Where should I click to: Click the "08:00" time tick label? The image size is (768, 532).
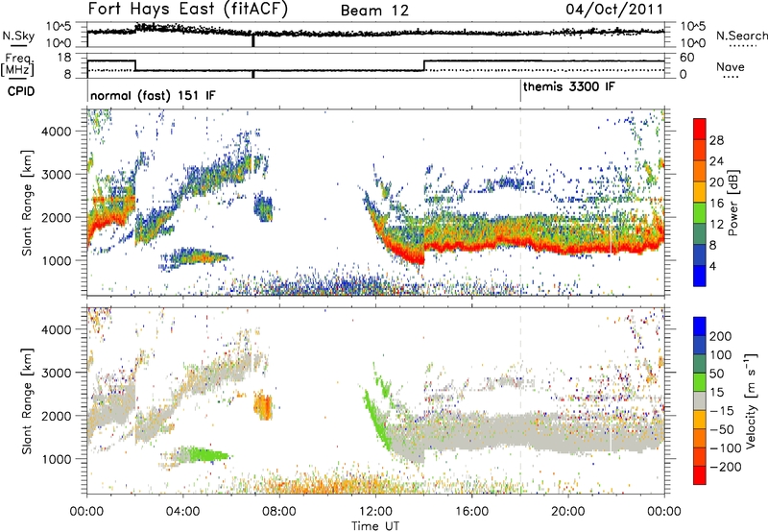[x=279, y=512]
